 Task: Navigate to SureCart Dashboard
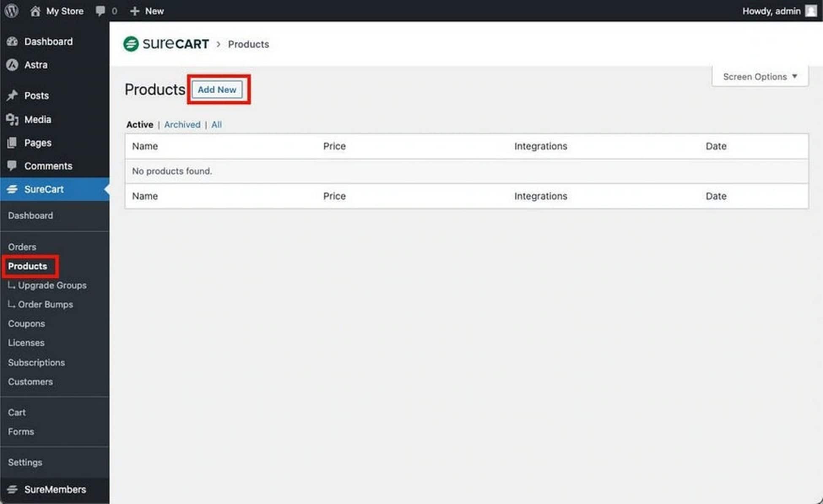coord(30,215)
